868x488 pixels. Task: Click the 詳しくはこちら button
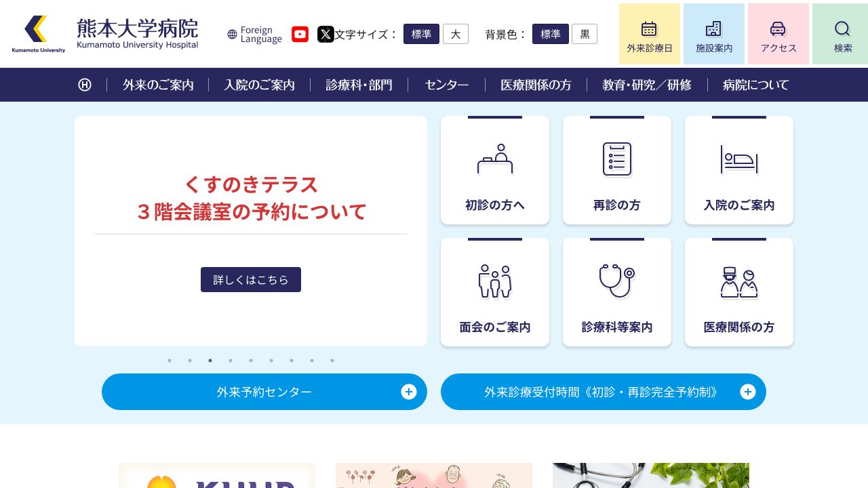click(x=251, y=279)
